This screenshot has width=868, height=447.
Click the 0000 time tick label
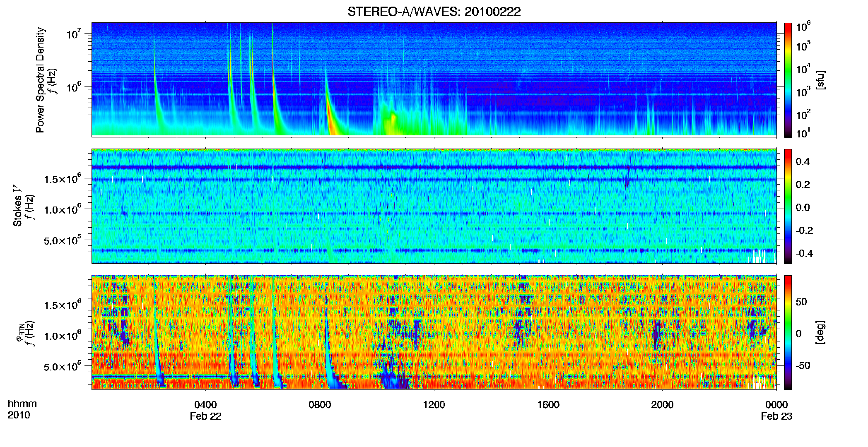(x=776, y=405)
